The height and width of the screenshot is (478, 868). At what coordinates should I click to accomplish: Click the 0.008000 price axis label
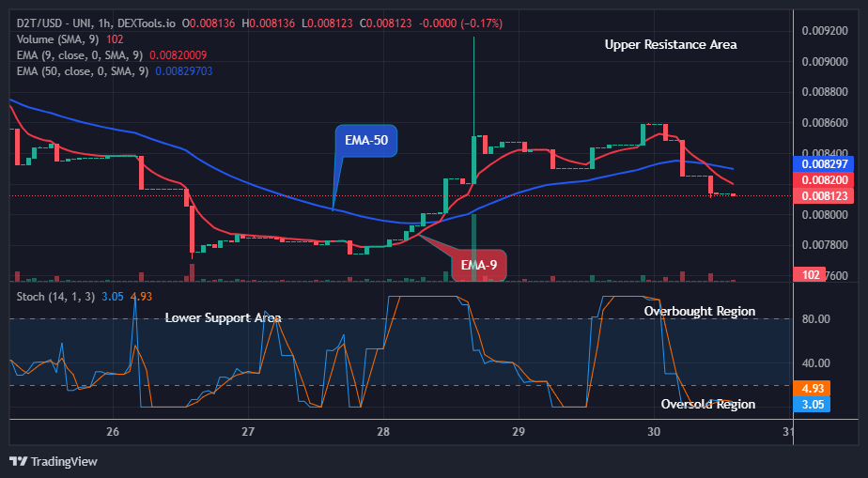pyautogui.click(x=825, y=214)
